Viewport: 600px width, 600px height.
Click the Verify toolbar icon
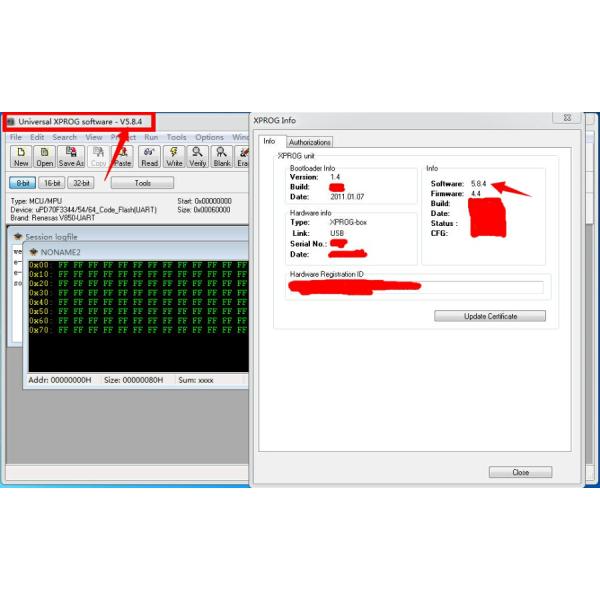point(198,155)
